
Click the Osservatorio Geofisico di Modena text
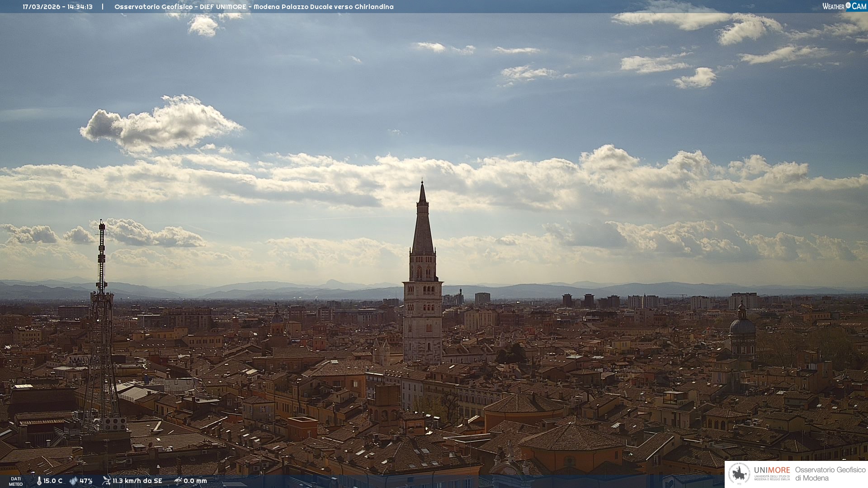830,474
